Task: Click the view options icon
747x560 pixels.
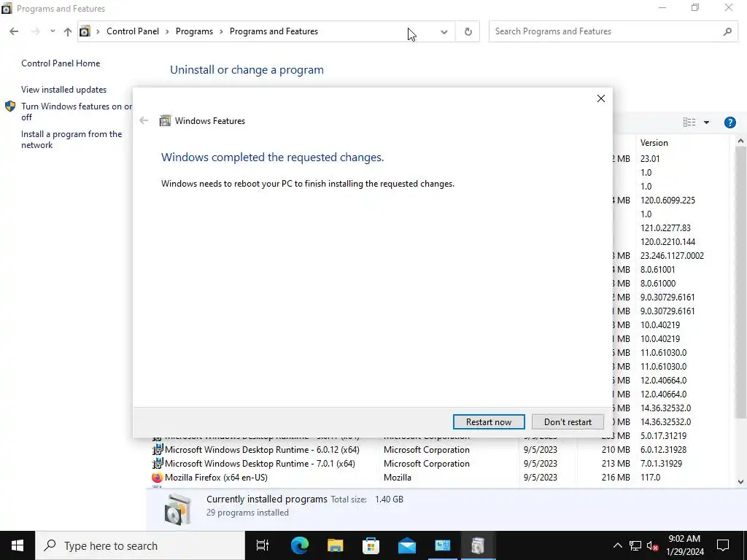Action: point(689,122)
